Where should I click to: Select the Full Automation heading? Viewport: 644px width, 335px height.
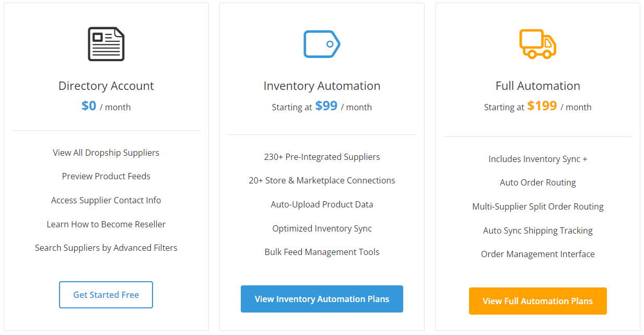[537, 86]
